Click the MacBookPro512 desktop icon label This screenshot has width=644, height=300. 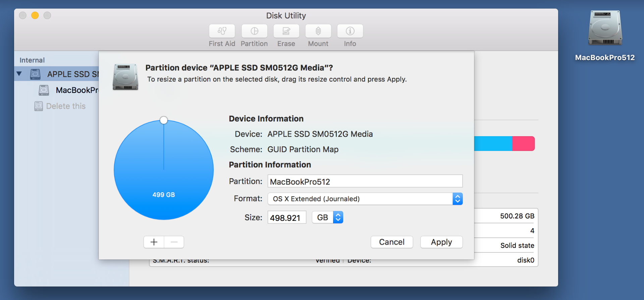pyautogui.click(x=605, y=57)
